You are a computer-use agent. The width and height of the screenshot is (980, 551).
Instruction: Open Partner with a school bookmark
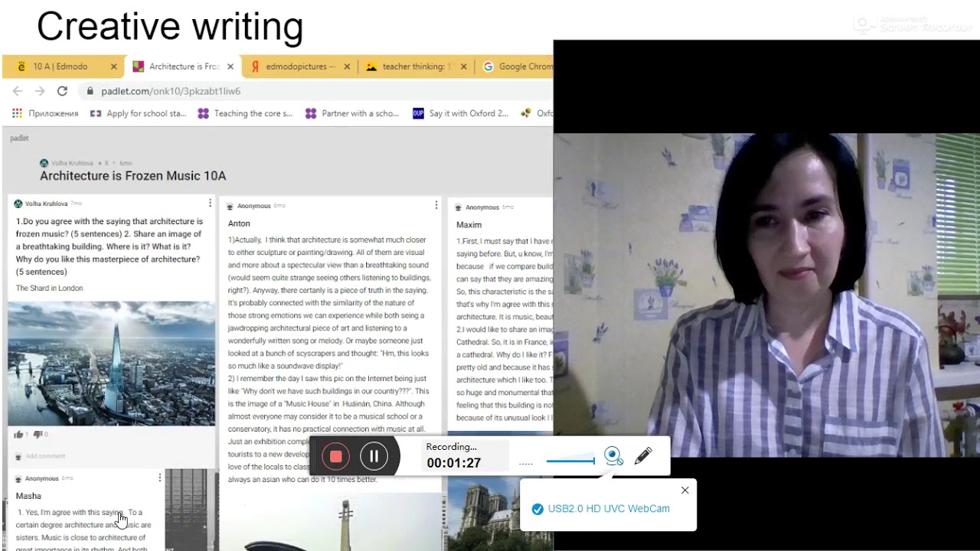(x=352, y=113)
